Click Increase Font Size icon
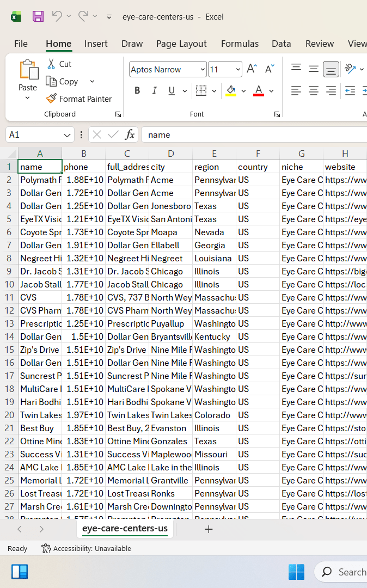The width and height of the screenshot is (367, 588). tap(252, 69)
